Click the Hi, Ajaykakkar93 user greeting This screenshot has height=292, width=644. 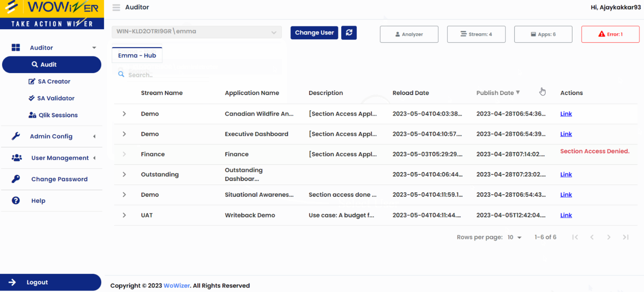(616, 7)
